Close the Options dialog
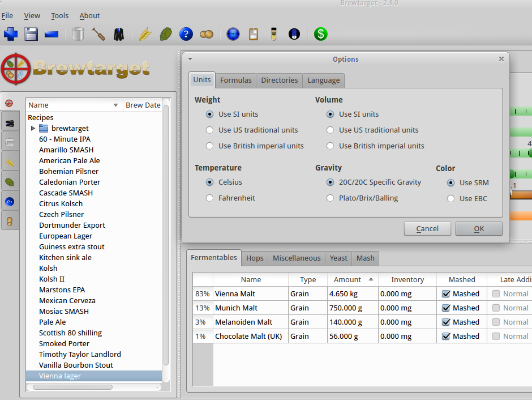 tap(501, 59)
